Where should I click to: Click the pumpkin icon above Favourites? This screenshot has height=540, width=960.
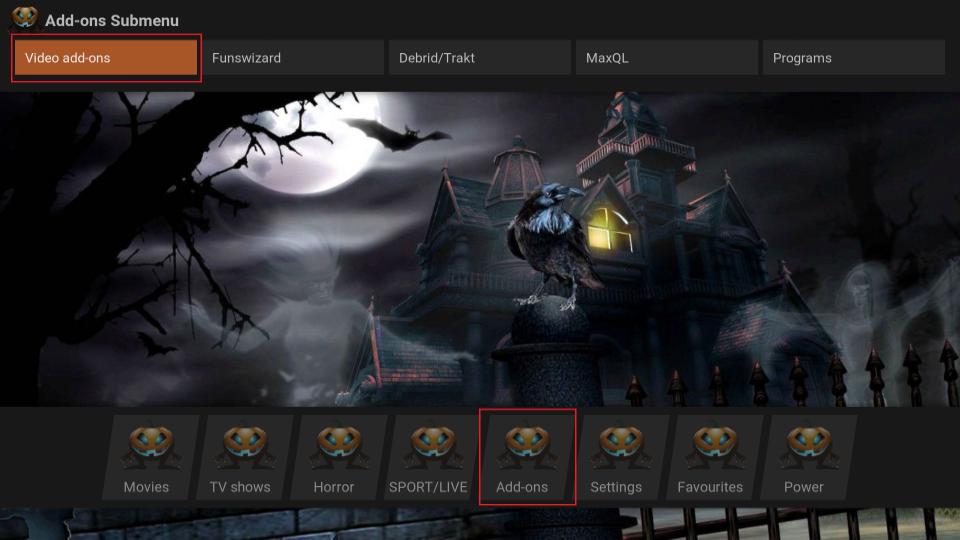[714, 446]
